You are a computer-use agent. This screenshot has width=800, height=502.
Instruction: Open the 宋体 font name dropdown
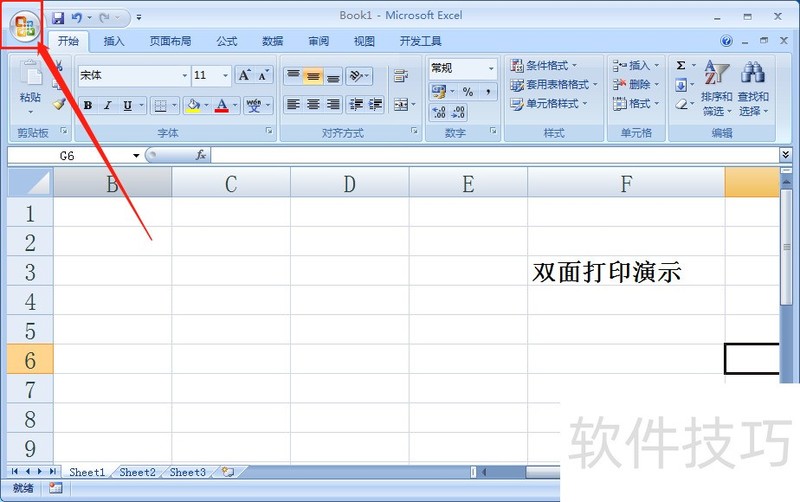pyautogui.click(x=185, y=76)
